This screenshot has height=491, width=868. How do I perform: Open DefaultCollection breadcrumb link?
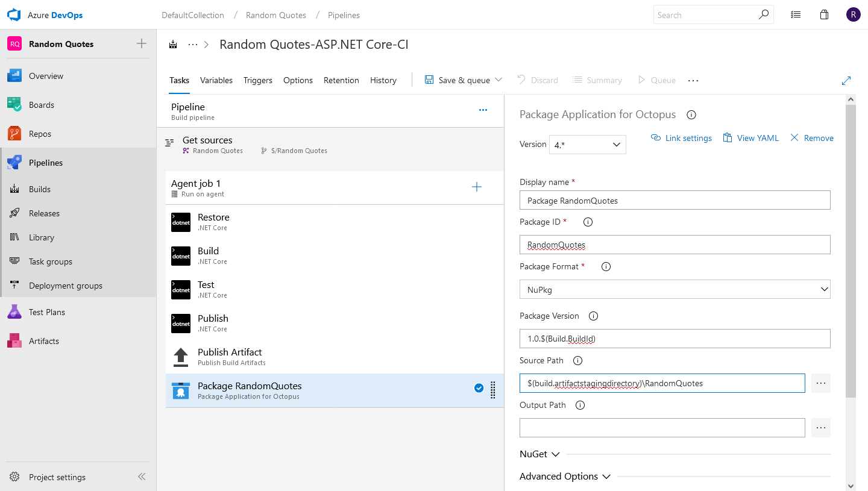tap(193, 15)
